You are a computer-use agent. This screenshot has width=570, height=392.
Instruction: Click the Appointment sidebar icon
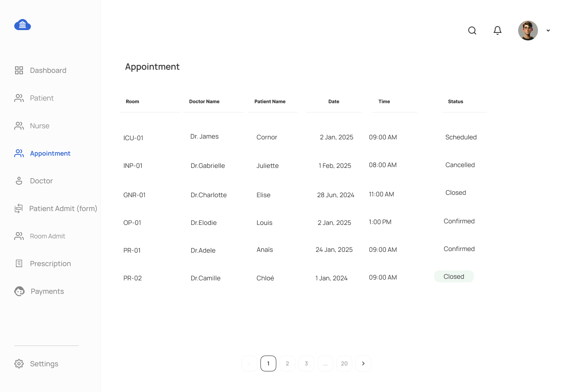tap(19, 153)
